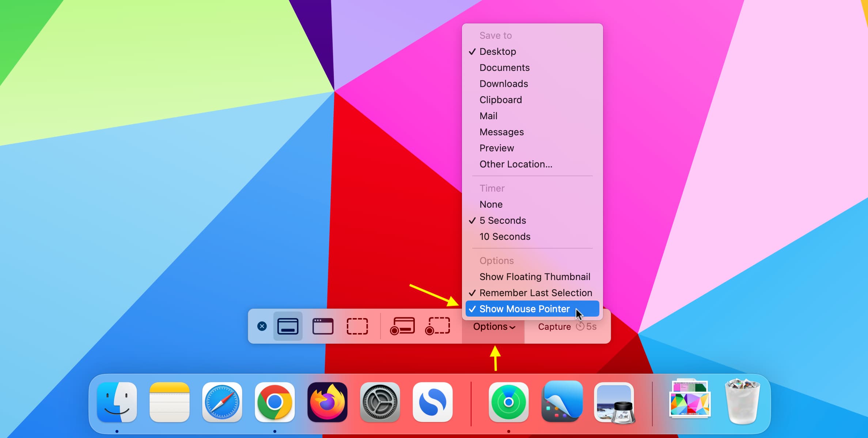
Task: Select Record Entire Screen icon
Action: [x=402, y=326]
